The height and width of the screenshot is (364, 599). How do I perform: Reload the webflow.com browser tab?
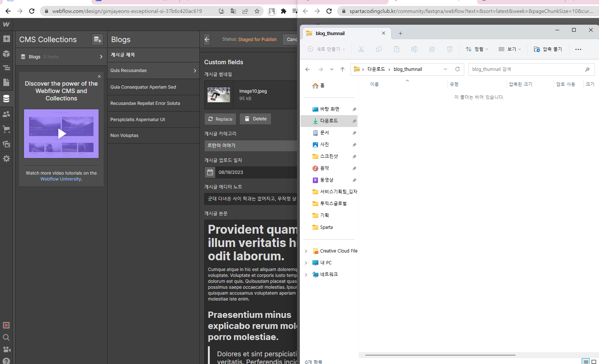(x=32, y=11)
